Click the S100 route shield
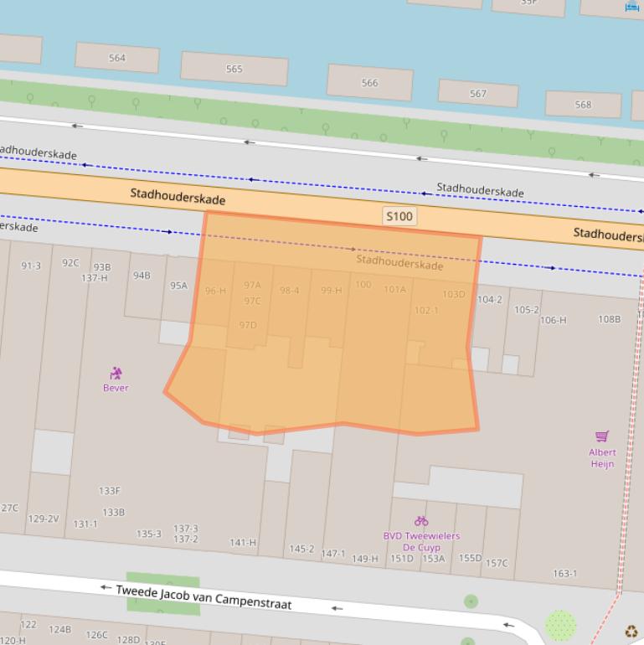Image resolution: width=644 pixels, height=645 pixels. 399,216
